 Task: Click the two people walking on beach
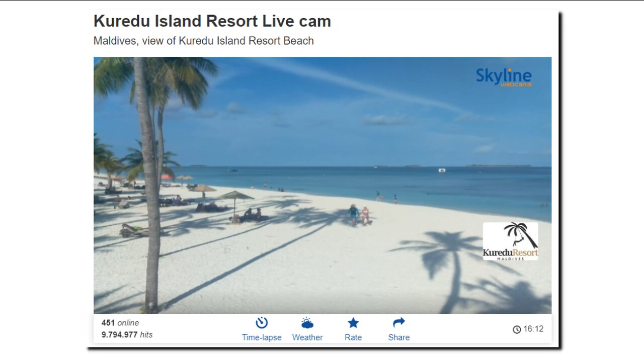point(359,215)
